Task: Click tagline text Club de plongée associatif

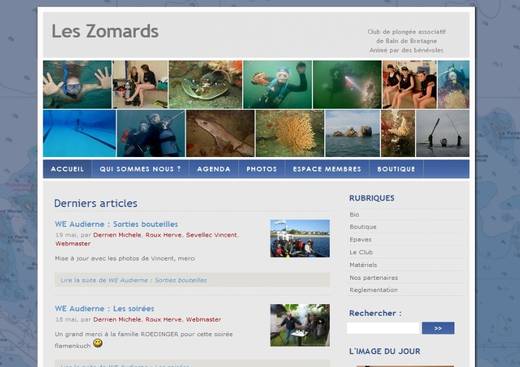Action: [x=407, y=32]
